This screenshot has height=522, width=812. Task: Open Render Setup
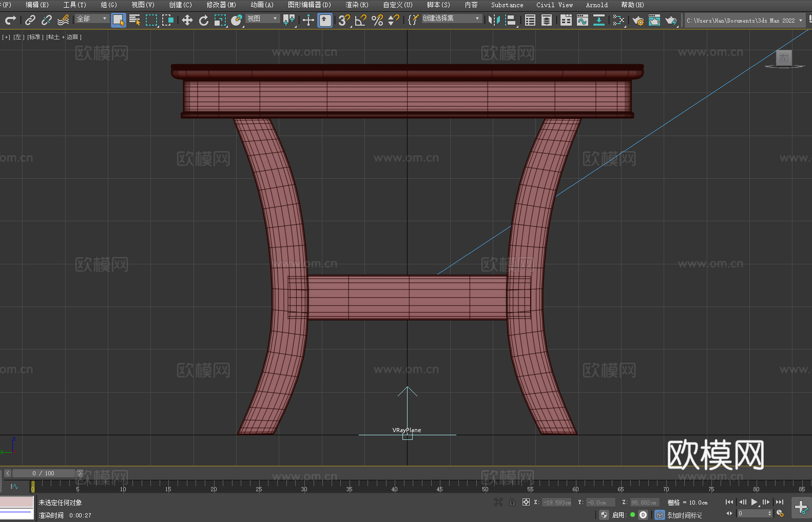tap(638, 20)
